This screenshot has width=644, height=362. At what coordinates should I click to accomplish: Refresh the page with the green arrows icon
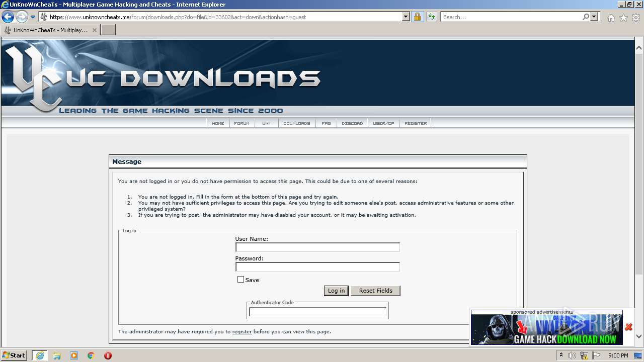(x=432, y=17)
